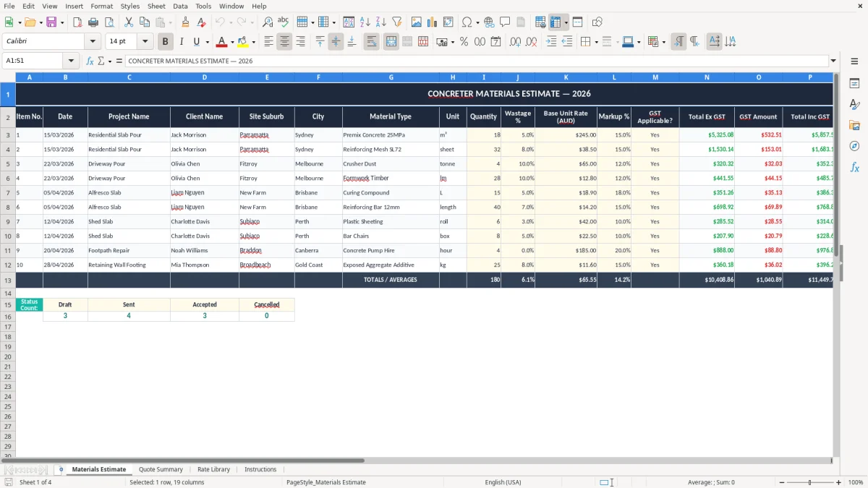
Task: Toggle Bold formatting
Action: pos(166,42)
